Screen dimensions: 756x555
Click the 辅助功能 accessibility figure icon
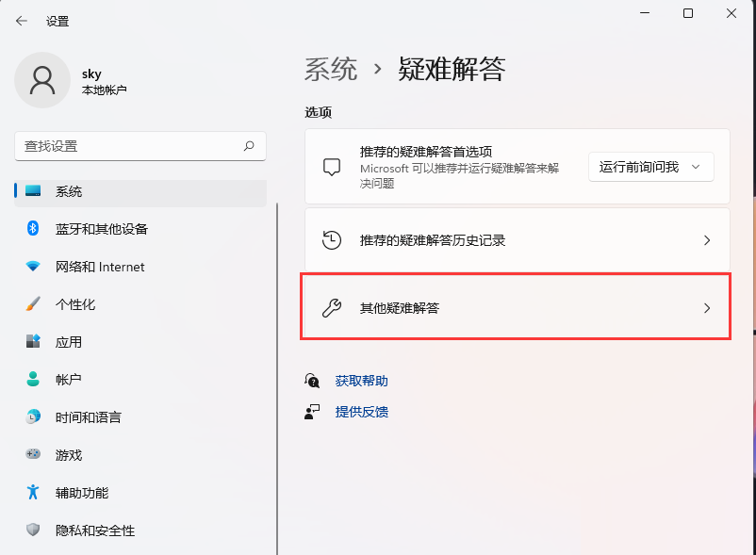coord(33,492)
